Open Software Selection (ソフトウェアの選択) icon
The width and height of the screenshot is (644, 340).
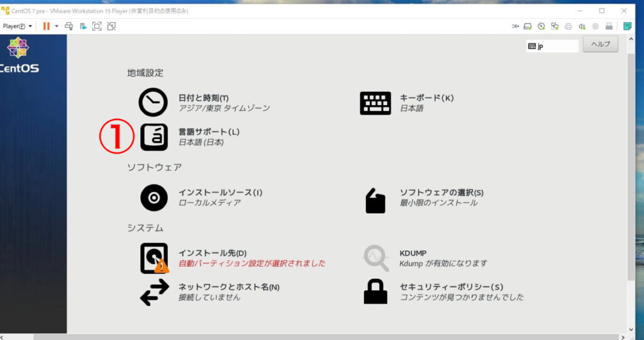(x=375, y=200)
